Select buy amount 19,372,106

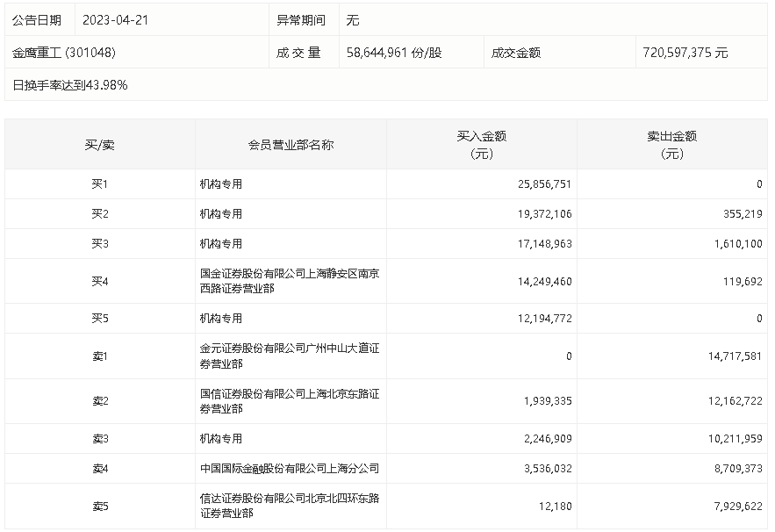tap(545, 213)
